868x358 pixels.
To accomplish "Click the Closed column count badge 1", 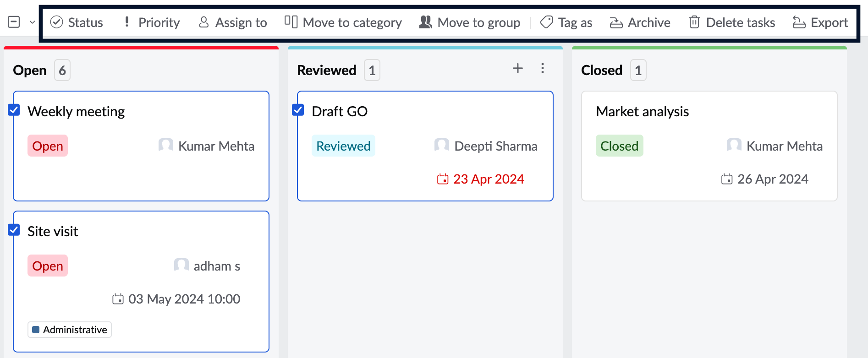I will (x=638, y=70).
